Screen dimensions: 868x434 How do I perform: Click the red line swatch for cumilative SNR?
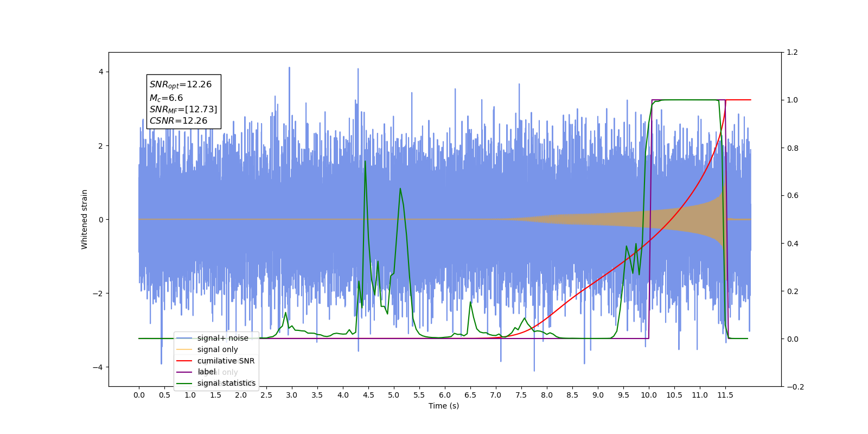pos(184,361)
